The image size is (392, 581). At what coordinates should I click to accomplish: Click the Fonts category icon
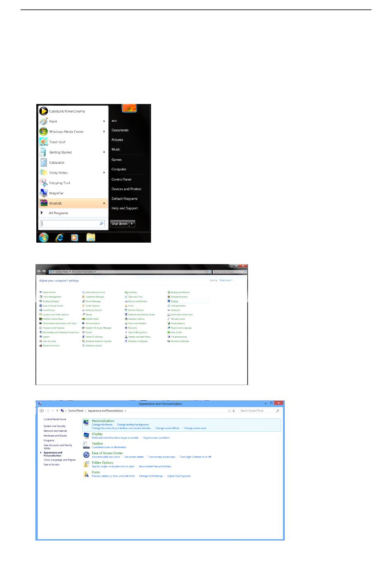tap(86, 474)
